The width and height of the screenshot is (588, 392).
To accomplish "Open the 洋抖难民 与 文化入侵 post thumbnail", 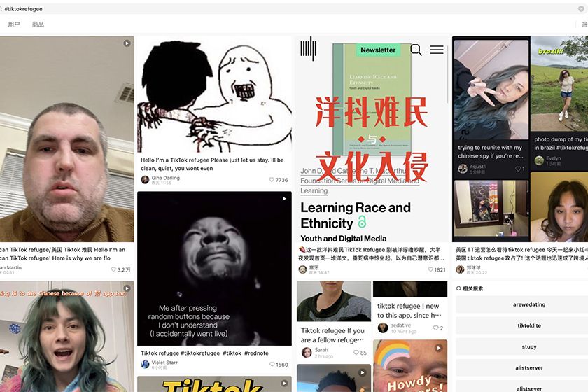I will 372,139.
